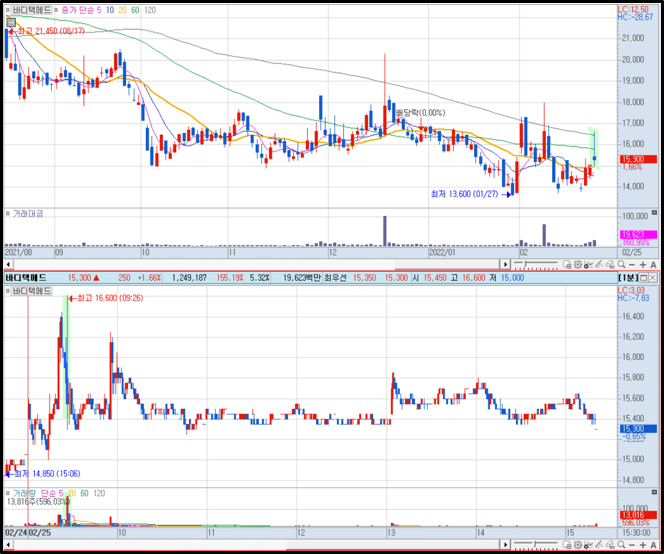Select the drawing pen tool on daily chart toolbar
The height and width of the screenshot is (554, 664).
click(599, 264)
